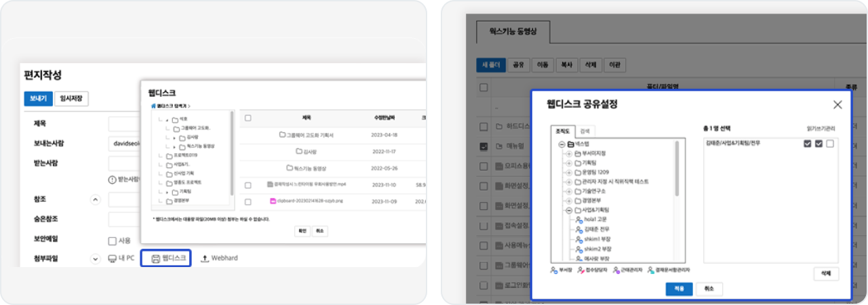The width and height of the screenshot is (868, 305).
Task: Uncheck the 메뉴얼 folder checkbox
Action: pos(484,146)
